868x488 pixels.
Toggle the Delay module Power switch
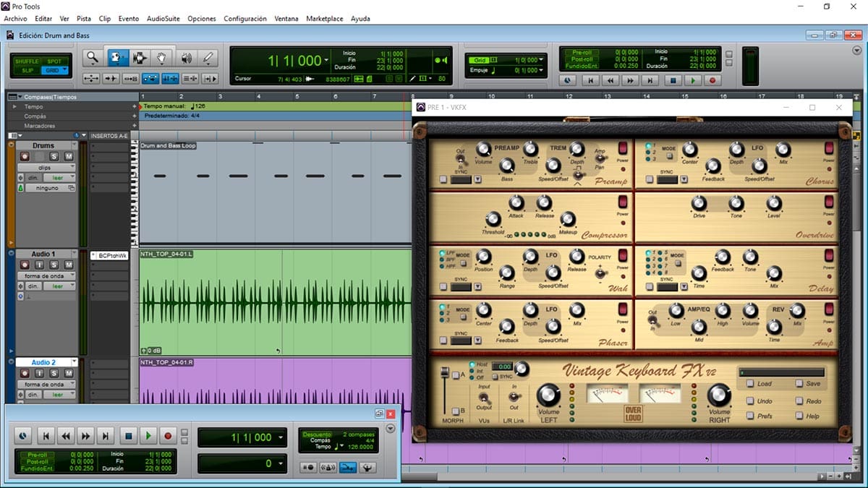829,255
